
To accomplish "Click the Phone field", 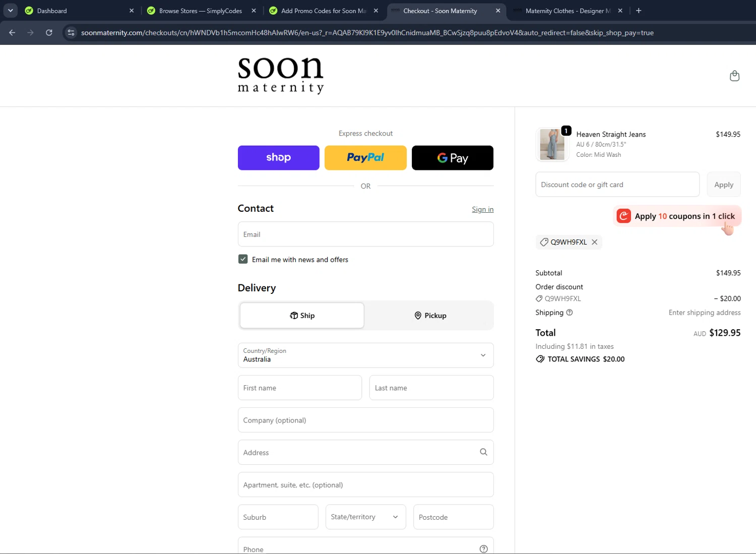I will click(x=365, y=545).
